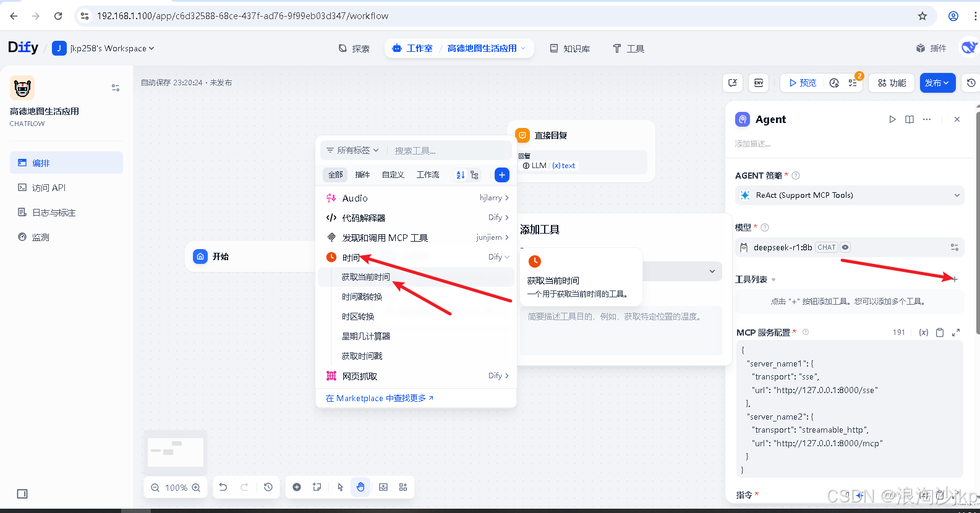Open ENV environment variables

[x=759, y=83]
